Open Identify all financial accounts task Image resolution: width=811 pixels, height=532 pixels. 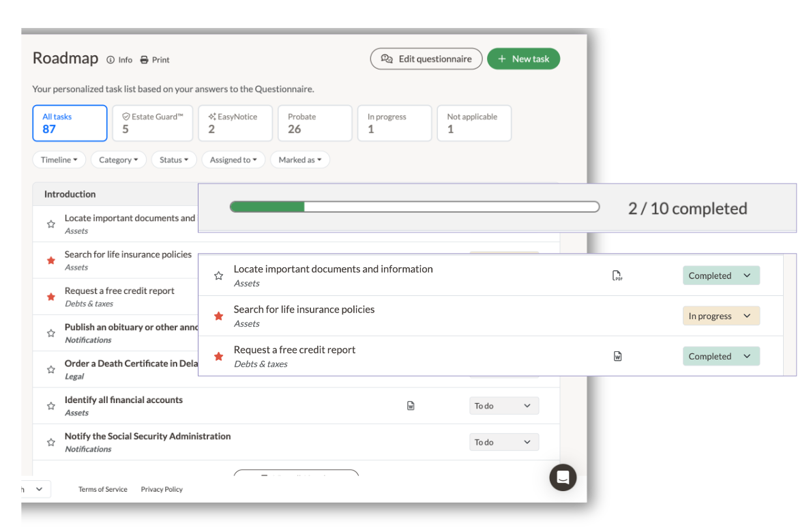[x=123, y=400]
